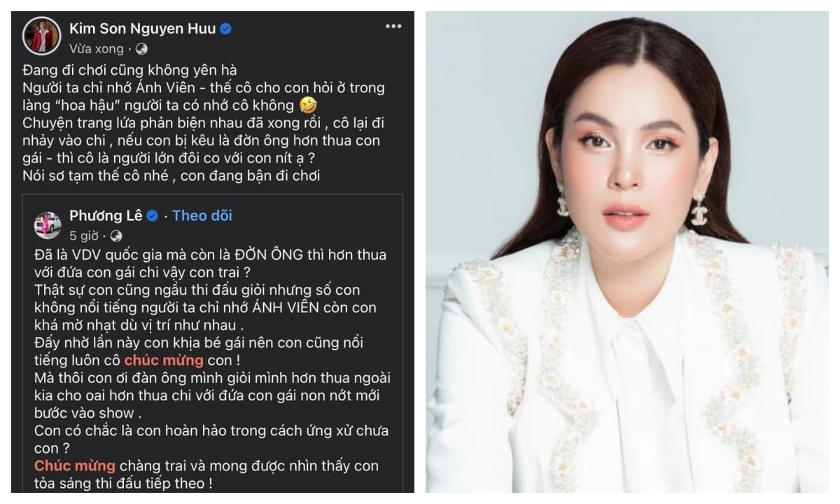Image resolution: width=840 pixels, height=504 pixels.
Task: Click the globe icon beside 5 giờ
Action: pos(116,236)
